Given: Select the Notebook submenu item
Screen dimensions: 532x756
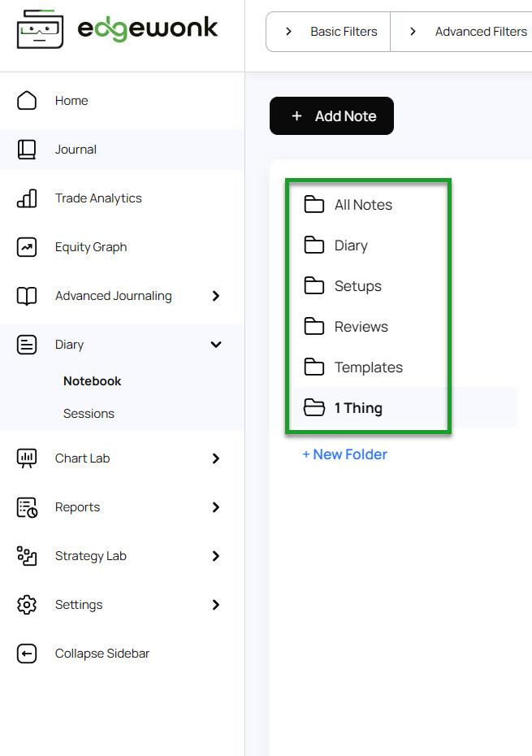Looking at the screenshot, I should [x=92, y=381].
